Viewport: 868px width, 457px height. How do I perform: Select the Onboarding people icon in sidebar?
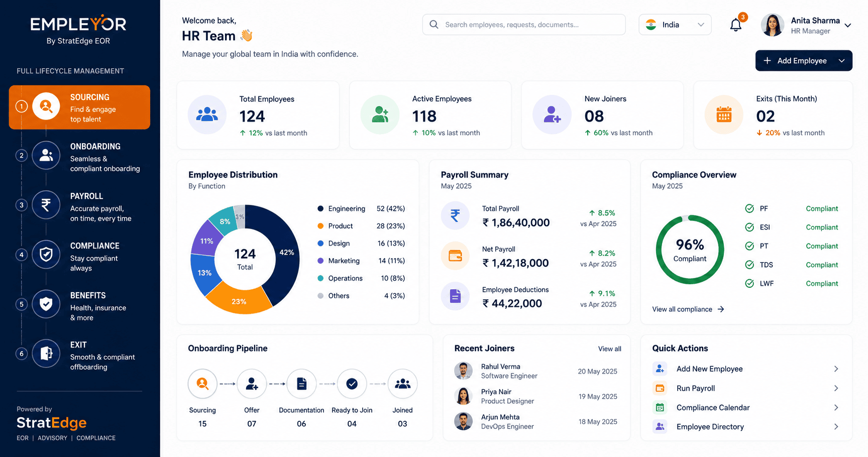(x=46, y=155)
